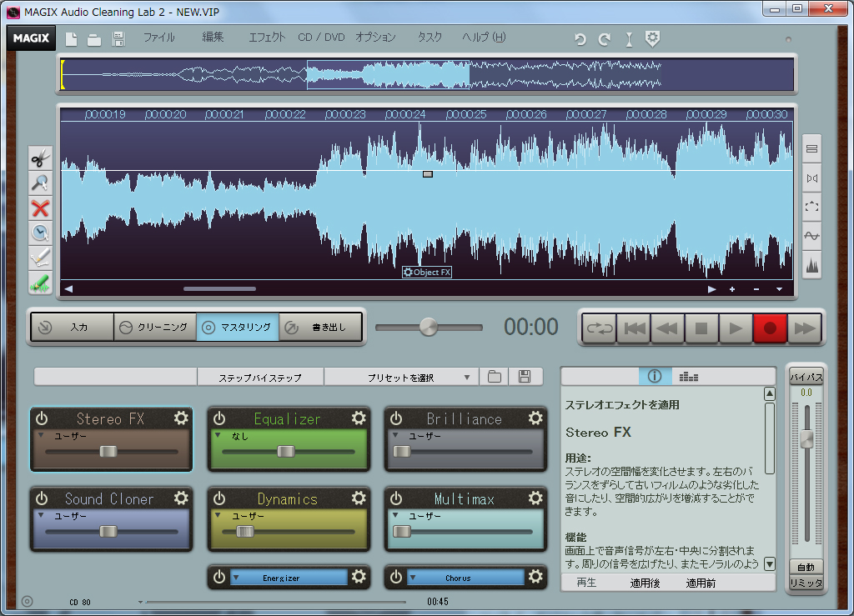854x616 pixels.
Task: Toggle Sound Cloner power button
Action: tap(42, 498)
